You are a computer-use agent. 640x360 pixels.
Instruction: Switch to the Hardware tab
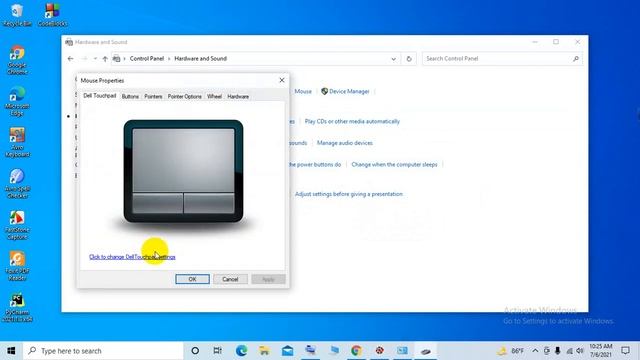click(x=238, y=97)
